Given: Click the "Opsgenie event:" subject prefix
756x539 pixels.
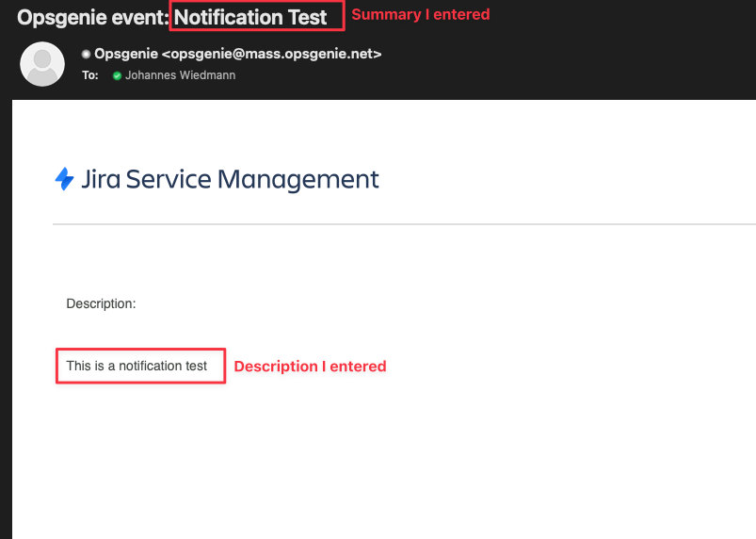Looking at the screenshot, I should (93, 17).
